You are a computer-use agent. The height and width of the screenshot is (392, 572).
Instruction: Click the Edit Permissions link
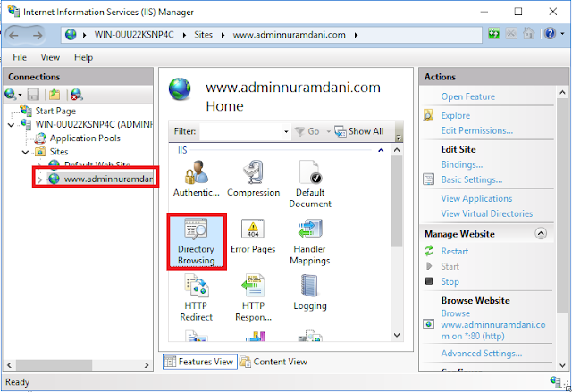pyautogui.click(x=477, y=130)
